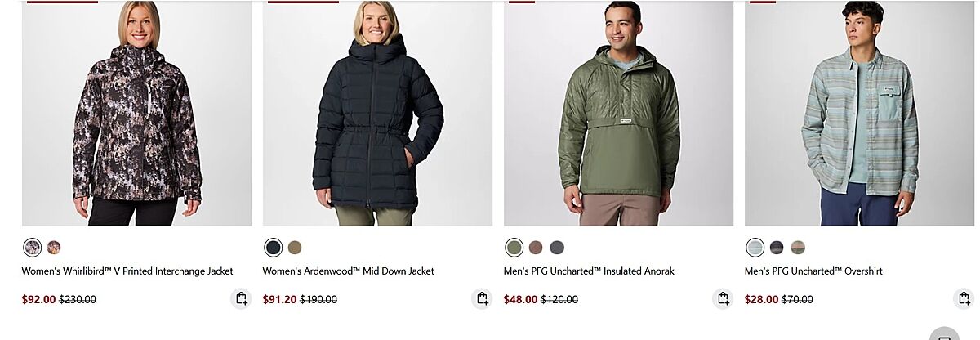Select the black floral print Whirlibird swatch

[x=33, y=247]
